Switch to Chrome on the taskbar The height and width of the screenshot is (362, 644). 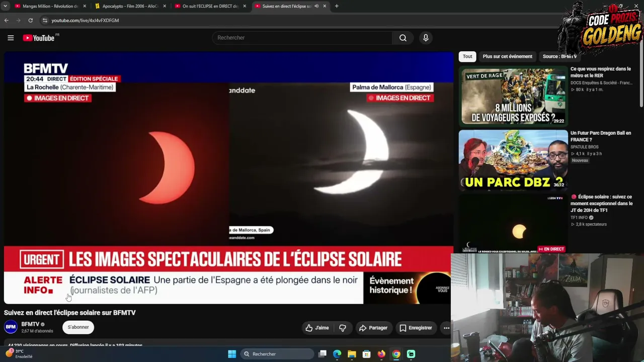point(396,354)
